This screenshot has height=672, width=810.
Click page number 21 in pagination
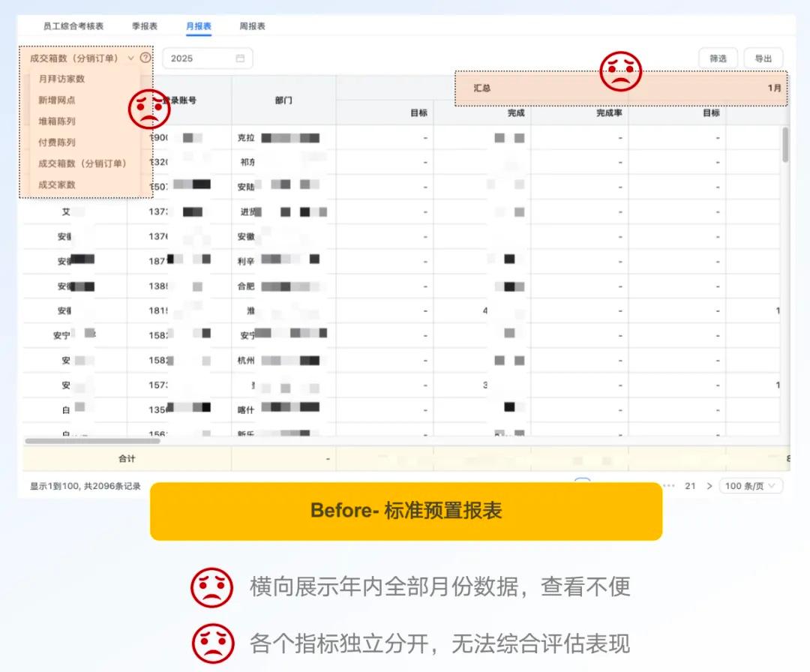coord(691,485)
